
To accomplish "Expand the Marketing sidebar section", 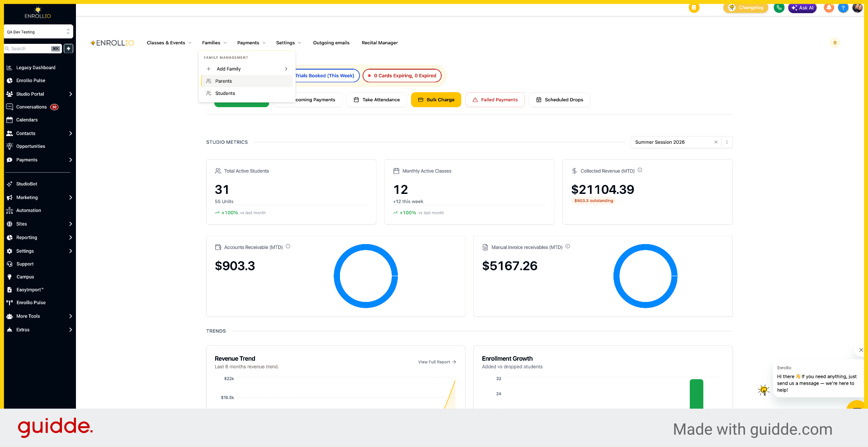I will tap(71, 198).
